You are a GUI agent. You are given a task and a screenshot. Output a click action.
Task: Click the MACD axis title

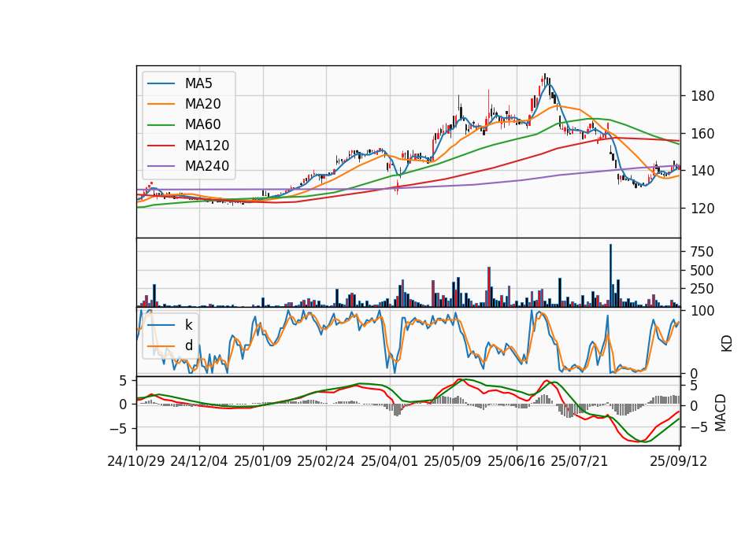[721, 412]
